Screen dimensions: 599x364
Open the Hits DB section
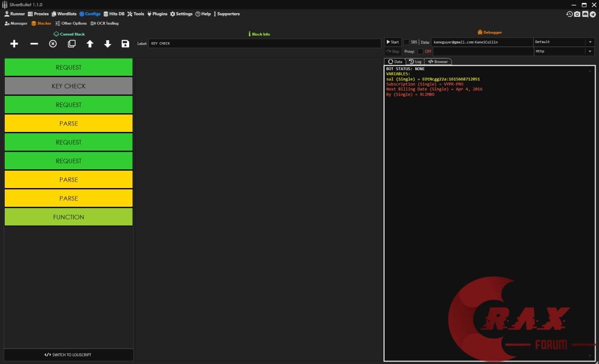(x=114, y=14)
